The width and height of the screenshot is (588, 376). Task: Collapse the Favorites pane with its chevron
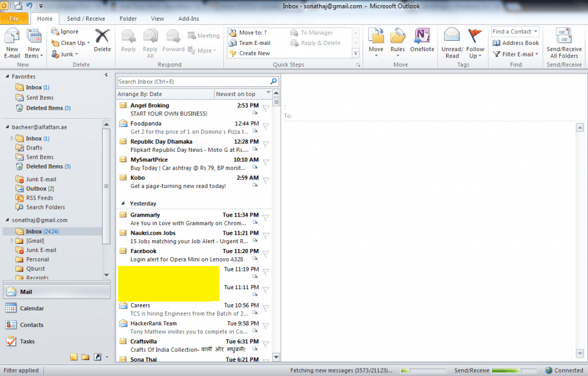106,75
